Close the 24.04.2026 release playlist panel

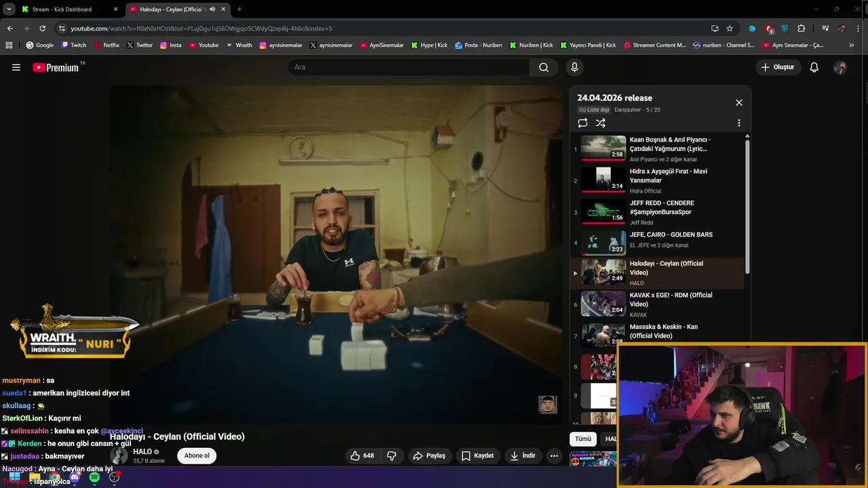pos(739,102)
